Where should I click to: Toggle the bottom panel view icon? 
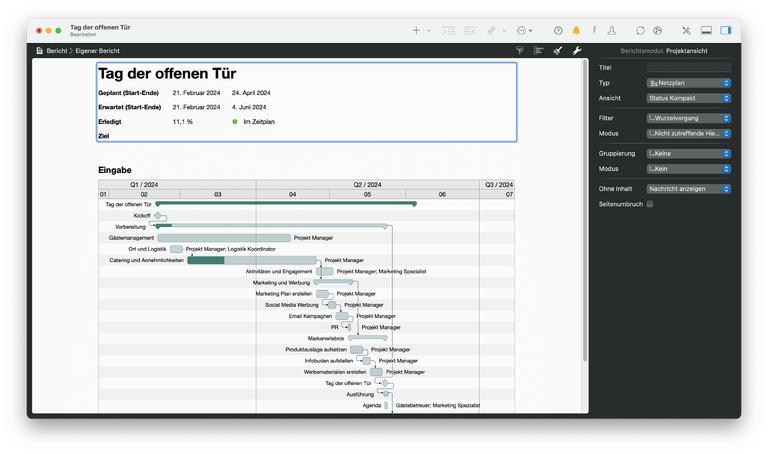pos(706,31)
